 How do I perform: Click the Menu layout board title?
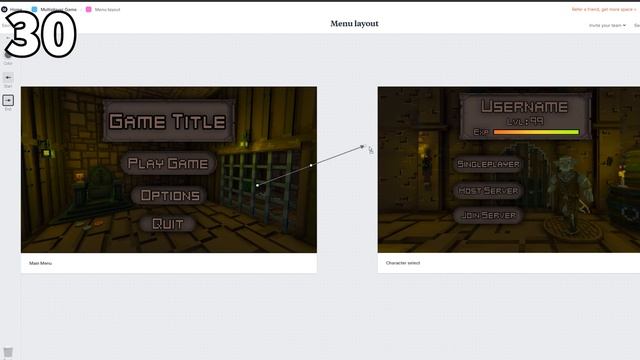pyautogui.click(x=354, y=24)
